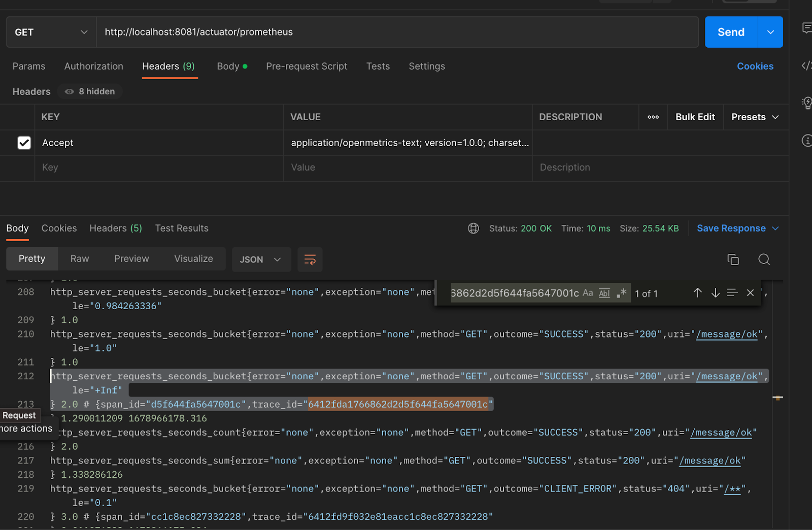Switch to response Cookies tab

coord(59,228)
